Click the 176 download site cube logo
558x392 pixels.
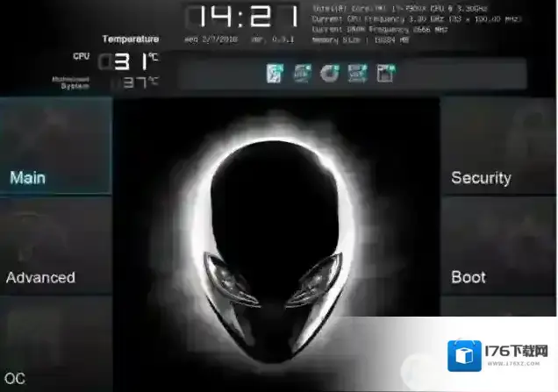pos(462,357)
